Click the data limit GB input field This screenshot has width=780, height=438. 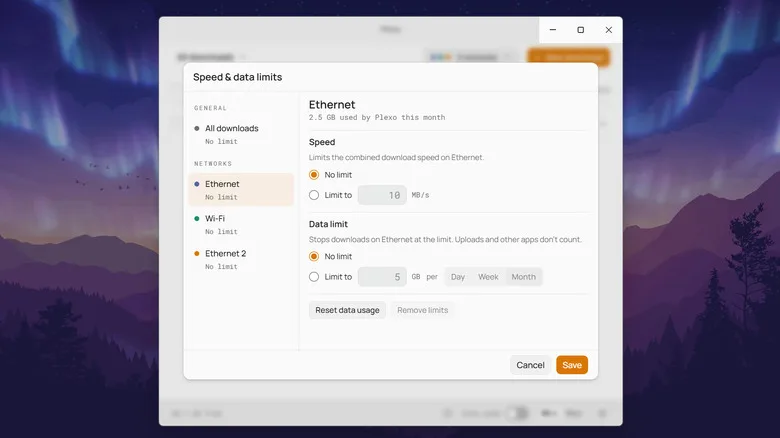(x=382, y=277)
